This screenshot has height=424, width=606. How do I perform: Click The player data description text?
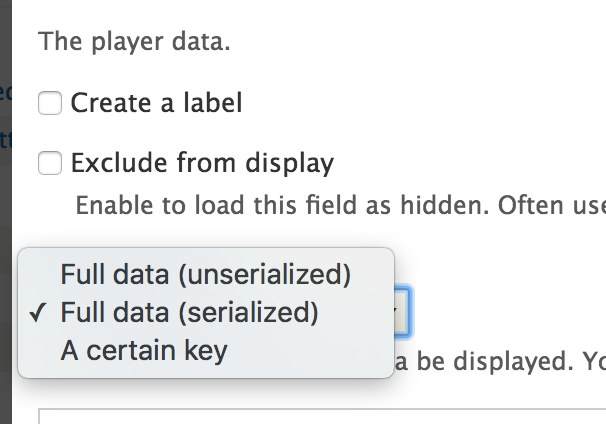(134, 43)
